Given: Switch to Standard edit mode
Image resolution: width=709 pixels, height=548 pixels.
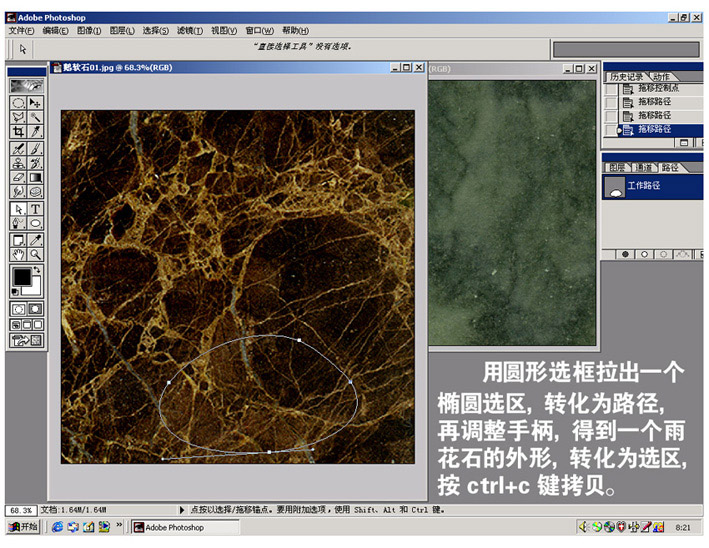Looking at the screenshot, I should (x=19, y=309).
